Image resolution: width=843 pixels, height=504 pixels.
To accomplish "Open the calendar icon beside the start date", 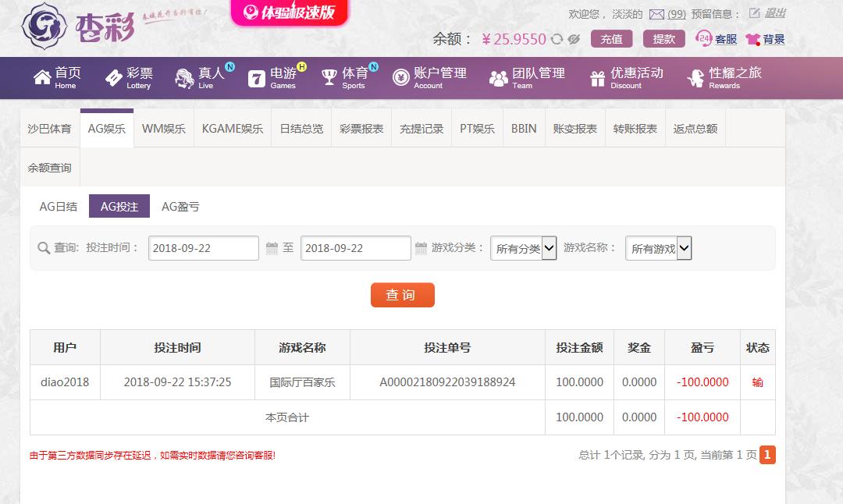I will point(271,248).
